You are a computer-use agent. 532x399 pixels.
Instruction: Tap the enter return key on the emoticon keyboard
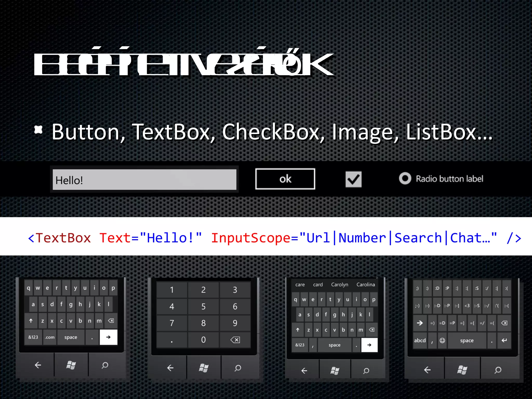point(504,340)
